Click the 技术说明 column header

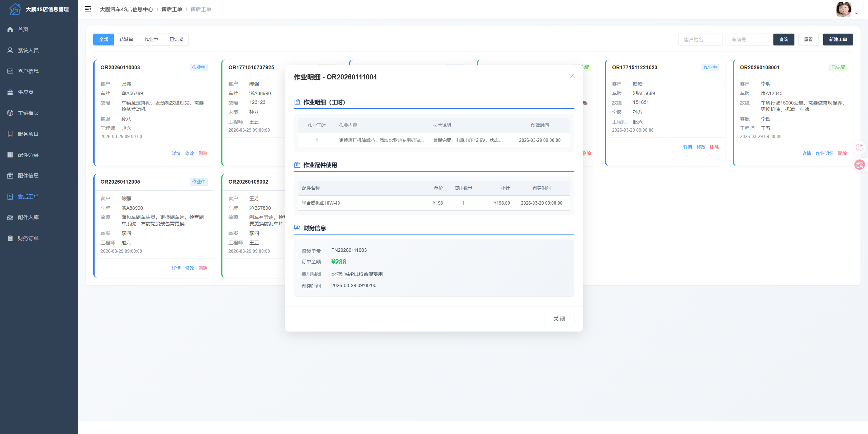click(x=442, y=125)
